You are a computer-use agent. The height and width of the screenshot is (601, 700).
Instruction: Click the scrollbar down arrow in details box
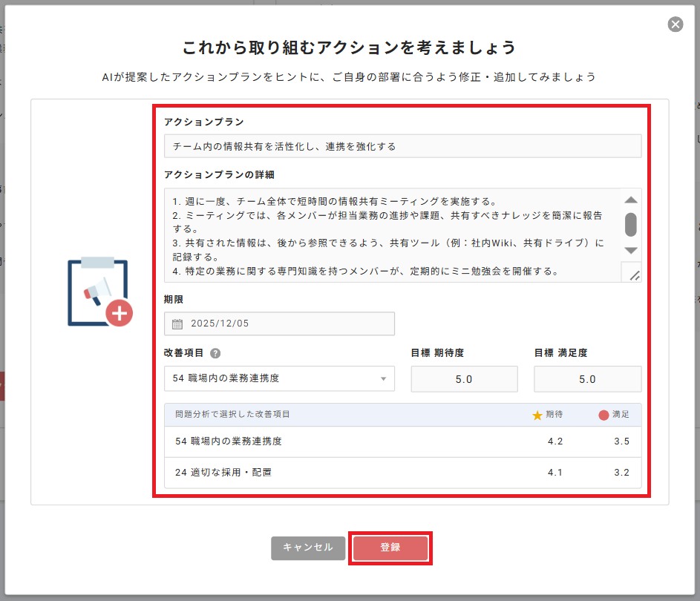630,252
